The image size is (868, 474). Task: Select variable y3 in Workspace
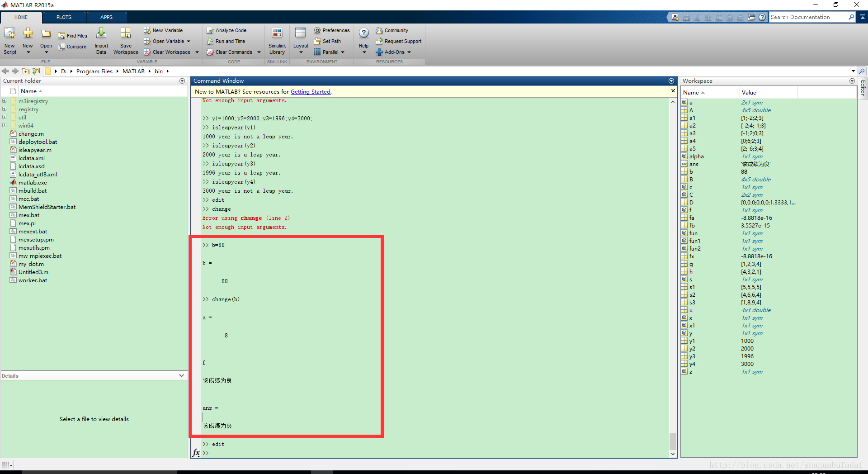692,356
